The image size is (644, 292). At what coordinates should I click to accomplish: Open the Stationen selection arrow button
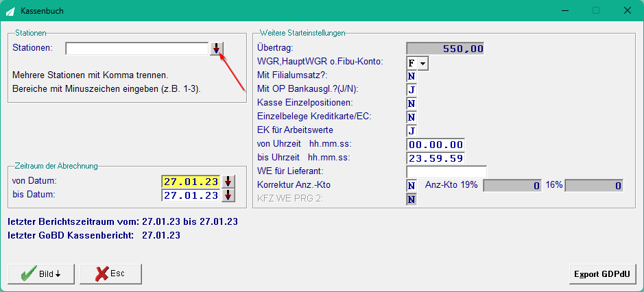[217, 49]
